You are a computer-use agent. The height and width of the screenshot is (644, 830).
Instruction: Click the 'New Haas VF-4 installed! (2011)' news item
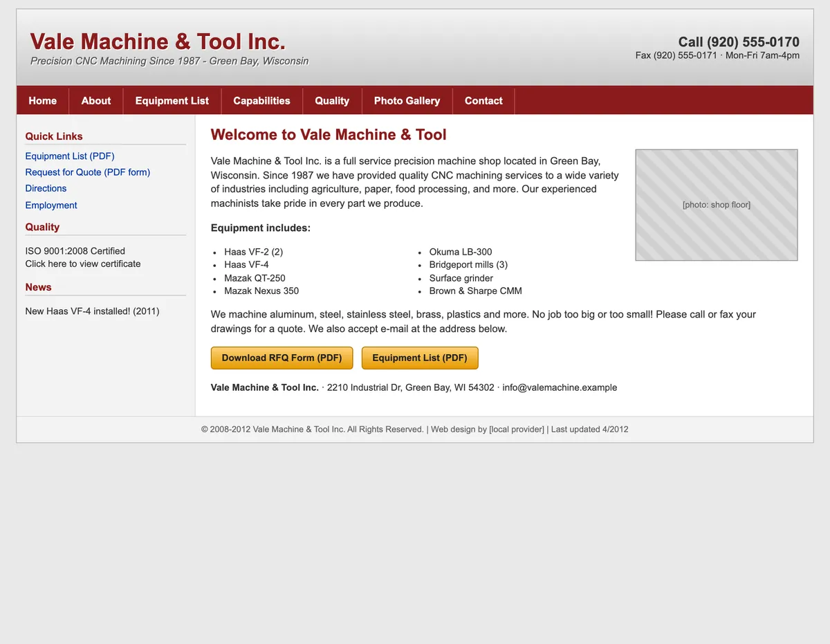(93, 311)
